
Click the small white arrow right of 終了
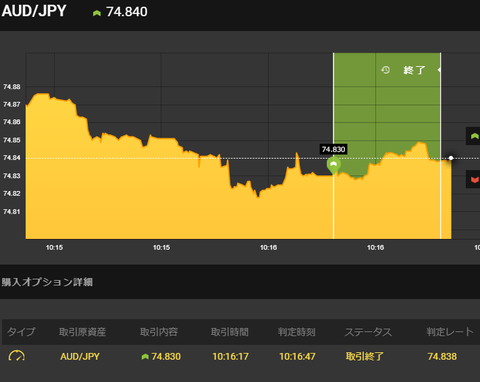click(439, 70)
